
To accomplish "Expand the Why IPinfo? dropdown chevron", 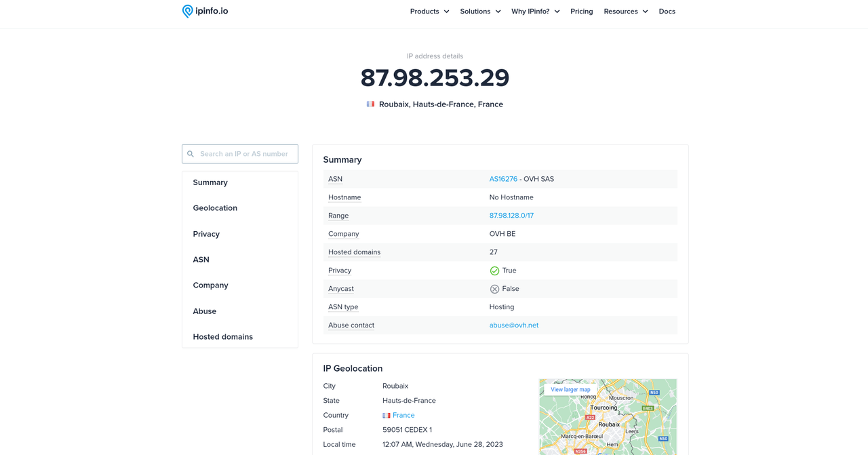I will click(x=557, y=12).
